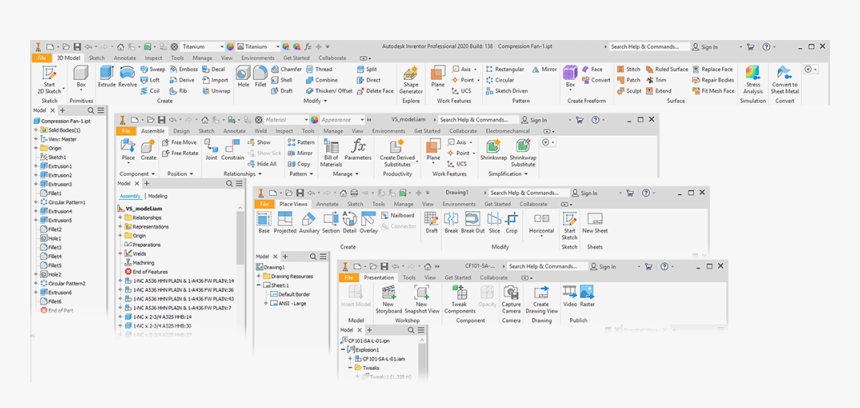
Task: Open the Design tab in the assembly window
Action: 181,131
